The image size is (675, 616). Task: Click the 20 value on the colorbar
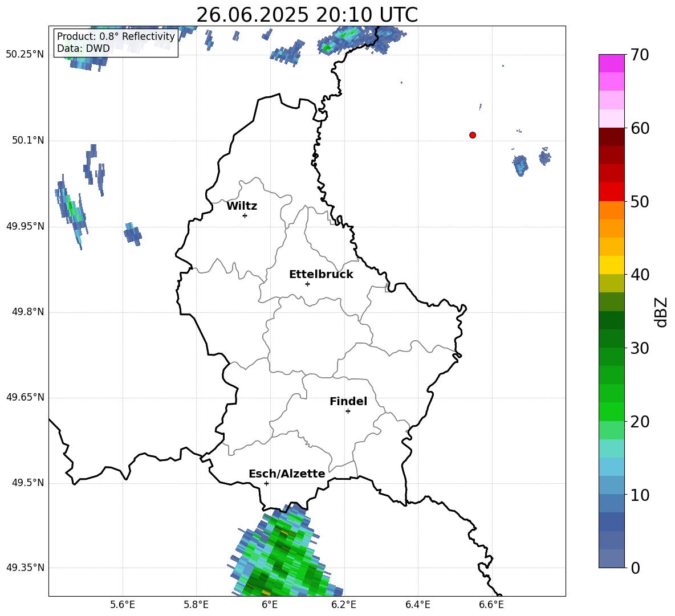(x=640, y=421)
